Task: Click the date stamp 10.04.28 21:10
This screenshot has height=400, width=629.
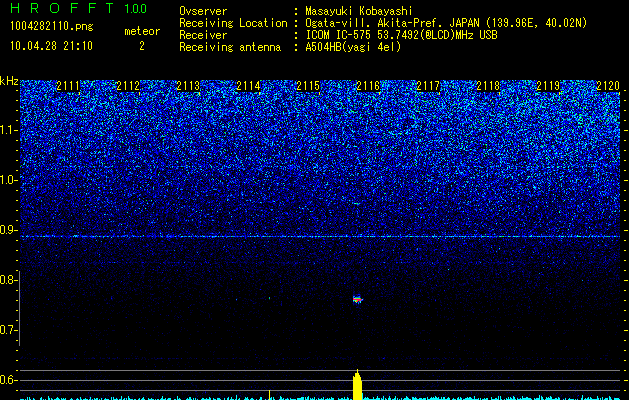Action: (51, 46)
